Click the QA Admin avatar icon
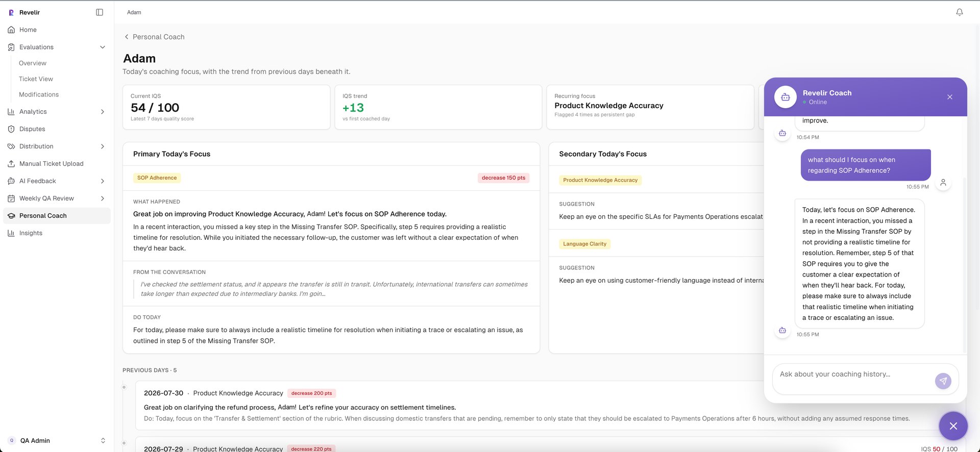This screenshot has height=452, width=980. (12, 440)
